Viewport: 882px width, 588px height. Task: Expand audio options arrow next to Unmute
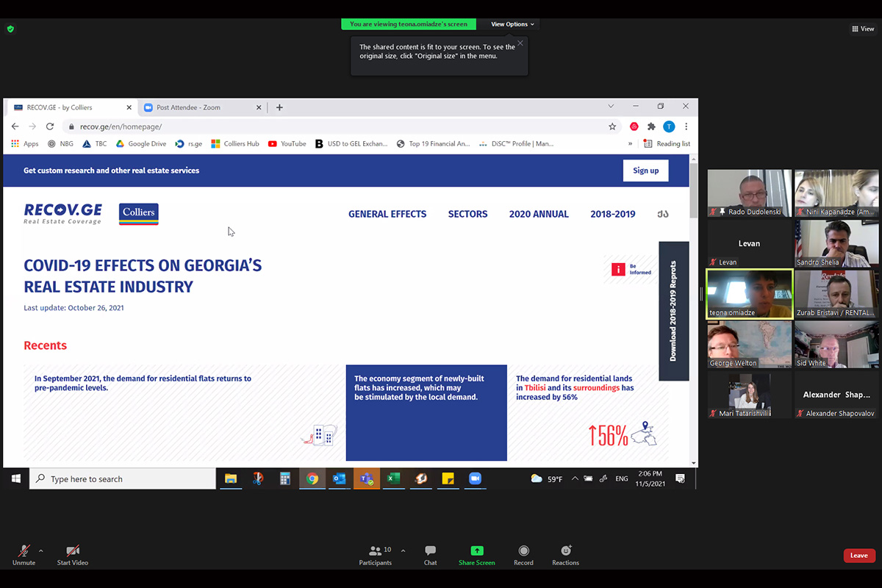(40, 551)
